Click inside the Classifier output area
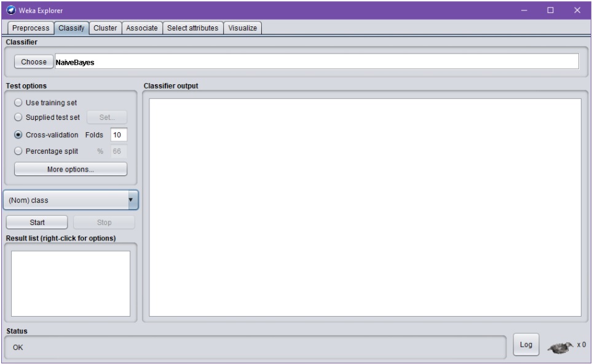592x364 pixels. 365,207
